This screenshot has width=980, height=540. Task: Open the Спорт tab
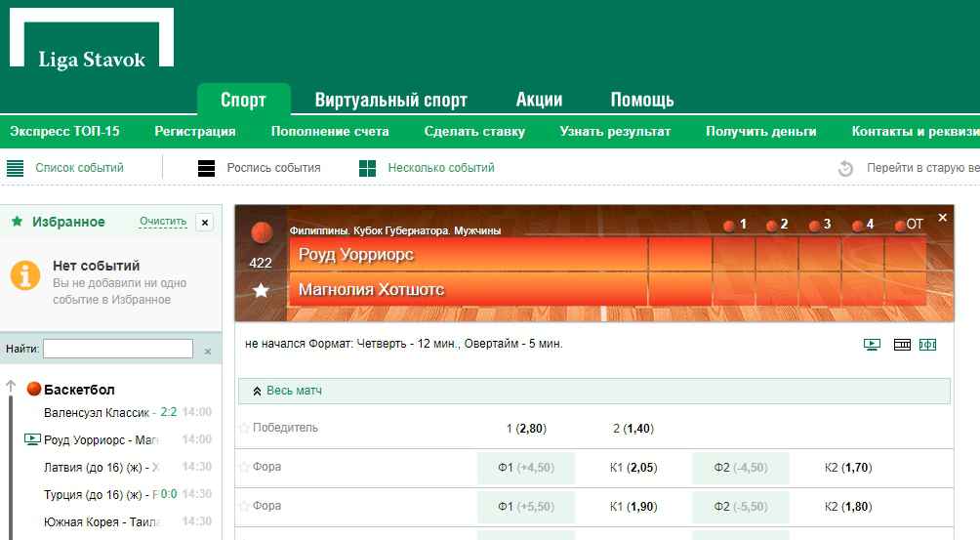point(244,100)
